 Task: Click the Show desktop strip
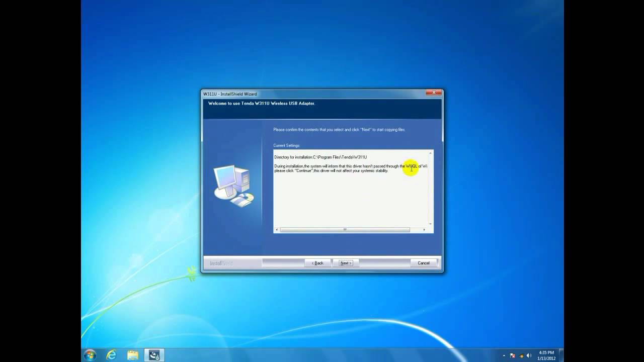tap(561, 355)
